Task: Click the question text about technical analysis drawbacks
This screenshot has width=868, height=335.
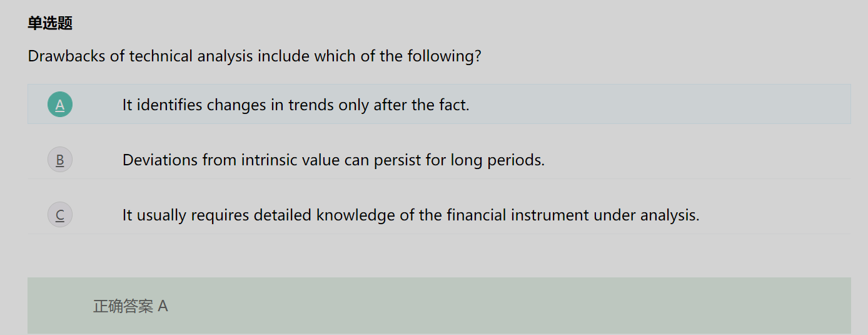Action: [x=255, y=56]
